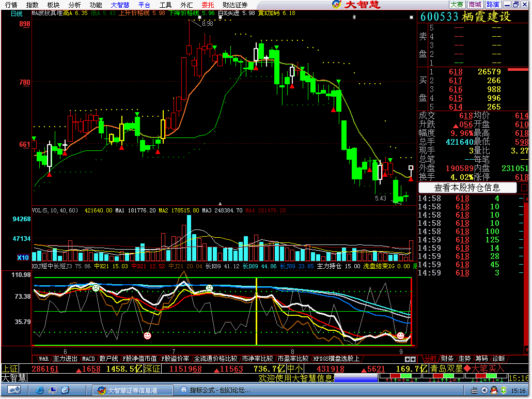The image size is (532, 399).
Task: Click the KDJ smiley marker near month 7
Action: coord(147,335)
